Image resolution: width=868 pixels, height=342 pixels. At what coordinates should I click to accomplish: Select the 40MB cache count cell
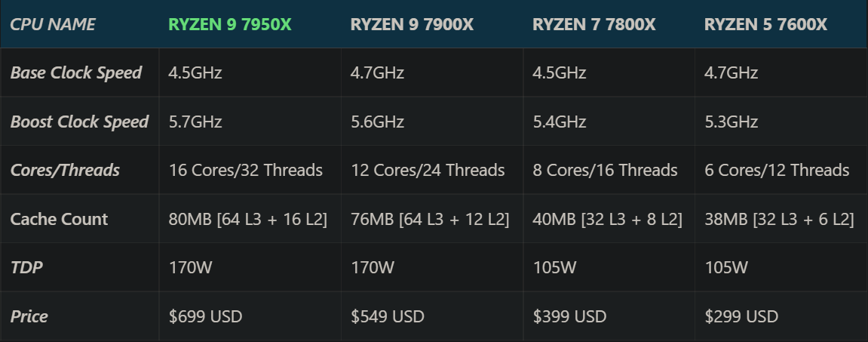click(607, 219)
